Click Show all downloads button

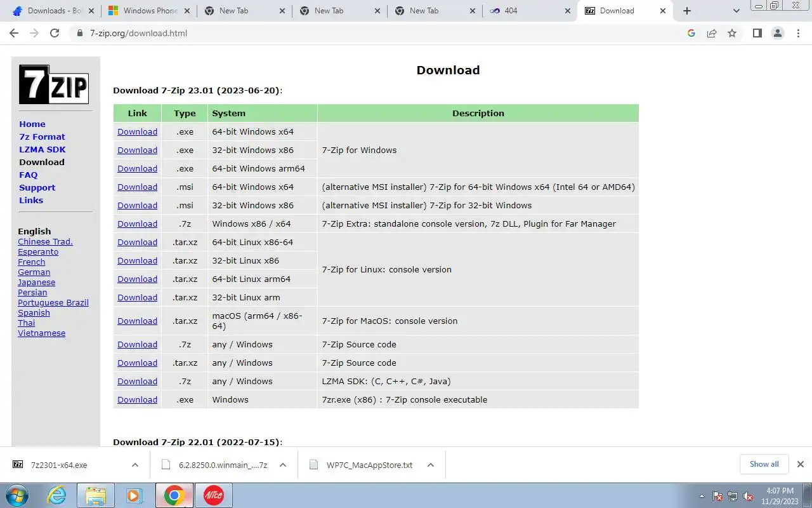pyautogui.click(x=764, y=464)
